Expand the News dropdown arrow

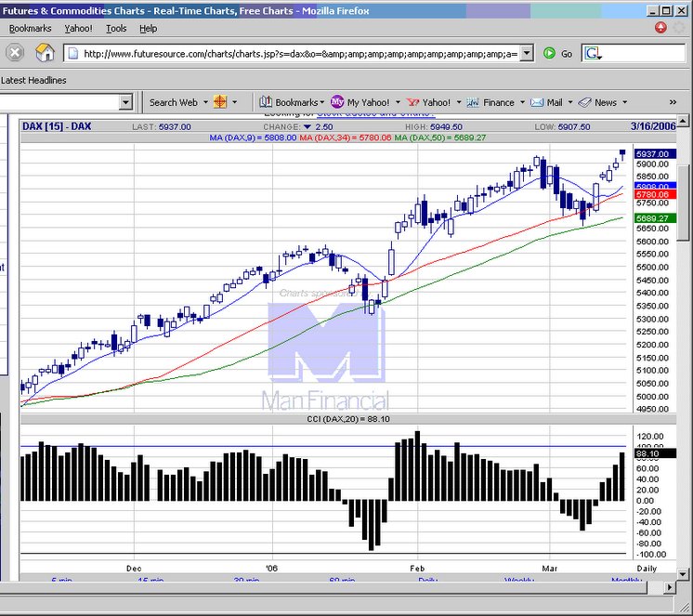pos(624,102)
